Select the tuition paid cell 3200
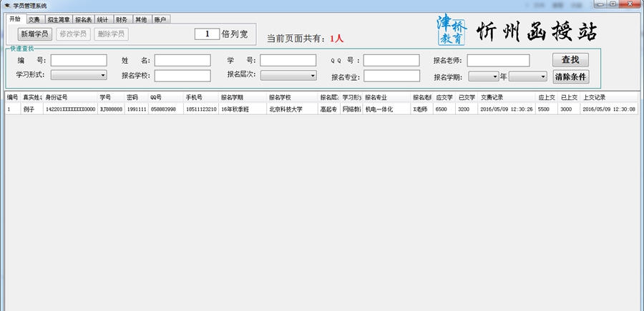The width and height of the screenshot is (644, 311). click(x=467, y=109)
